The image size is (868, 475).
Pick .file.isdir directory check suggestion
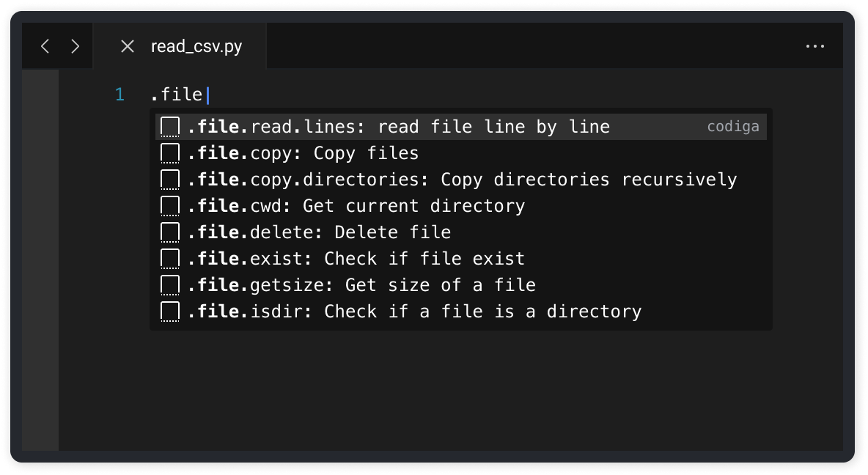[x=461, y=312]
